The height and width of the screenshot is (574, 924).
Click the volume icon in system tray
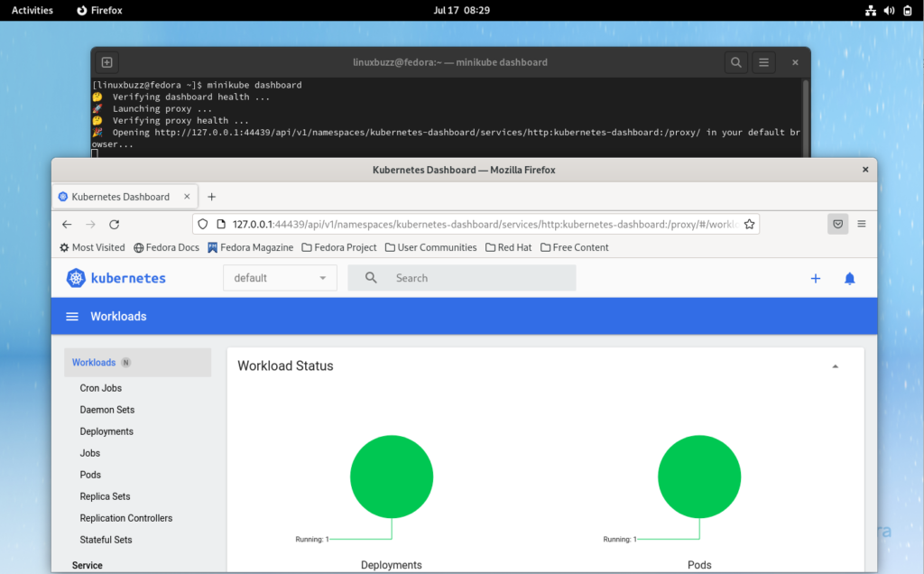tap(889, 10)
